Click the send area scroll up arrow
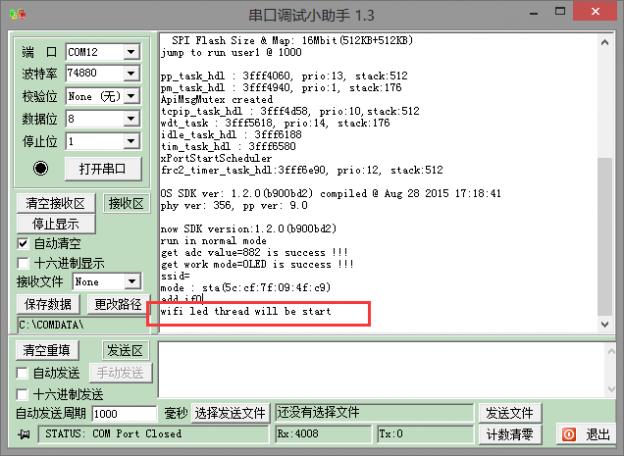 (611, 351)
